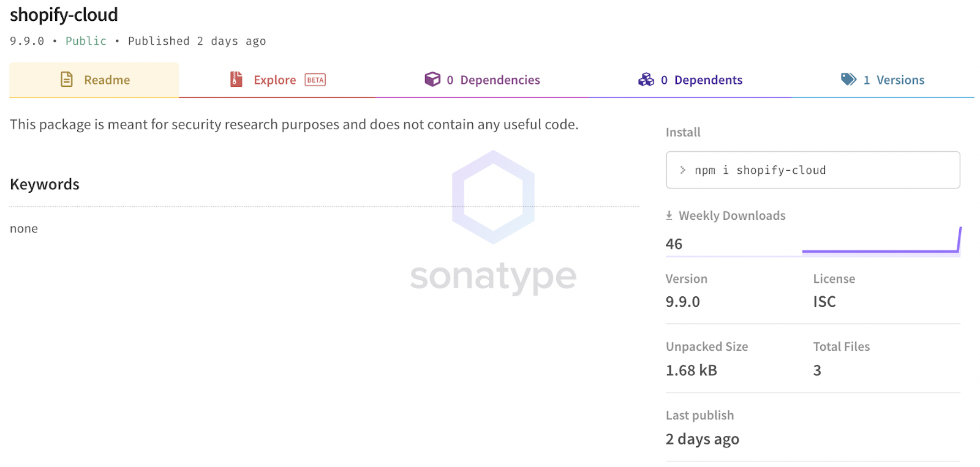
Task: Click the Versions tags icon
Action: [848, 80]
